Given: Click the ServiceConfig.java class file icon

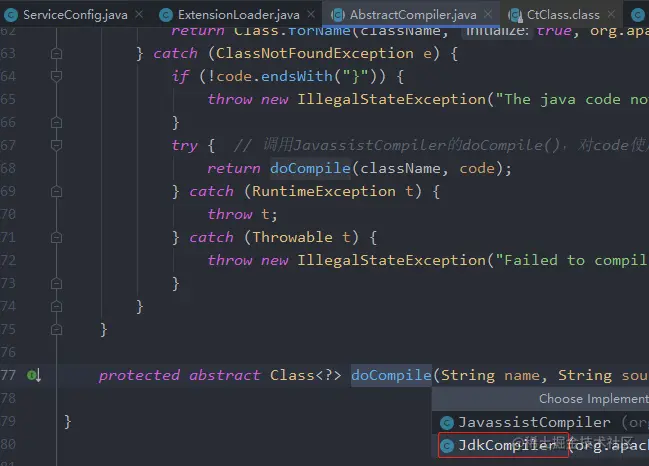Looking at the screenshot, I should pyautogui.click(x=11, y=15).
